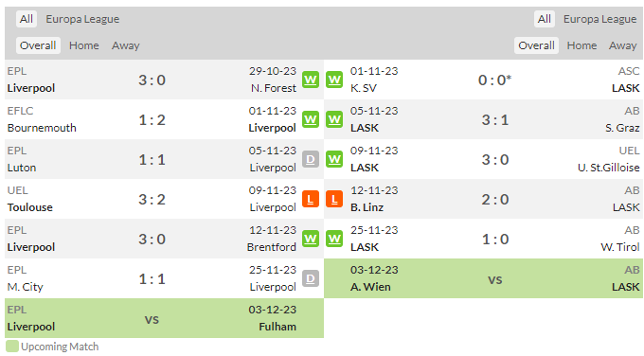This screenshot has height=356, width=644.
Task: Click the W badge for LASK vs W. Tirol
Action: click(334, 239)
